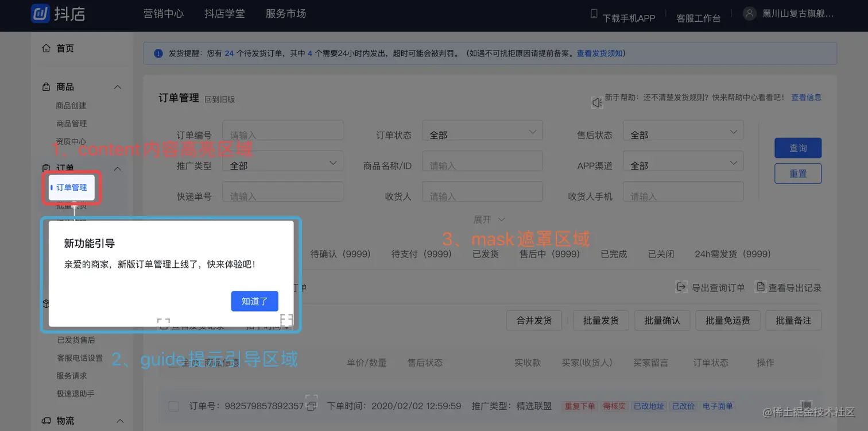Image resolution: width=868 pixels, height=431 pixels.
Task: Collapse the 订单 sidebar section
Action: 118,168
